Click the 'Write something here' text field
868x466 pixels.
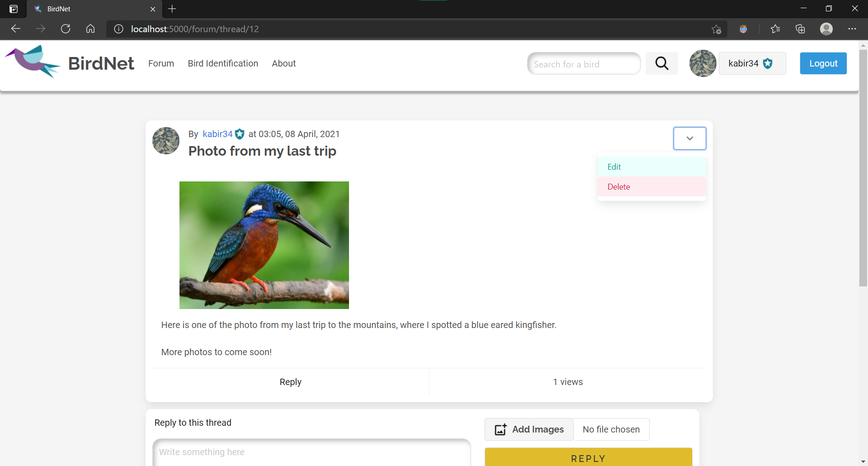311,452
